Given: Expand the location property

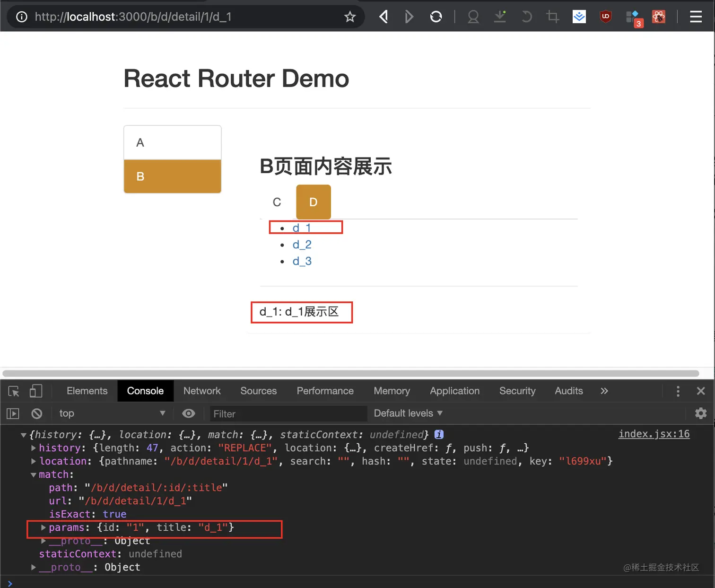Looking at the screenshot, I should coord(33,461).
